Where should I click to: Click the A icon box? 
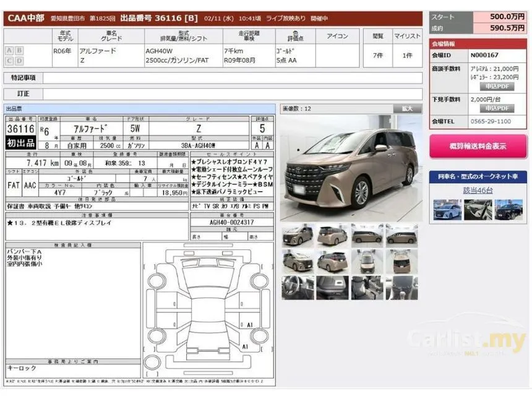9,51
